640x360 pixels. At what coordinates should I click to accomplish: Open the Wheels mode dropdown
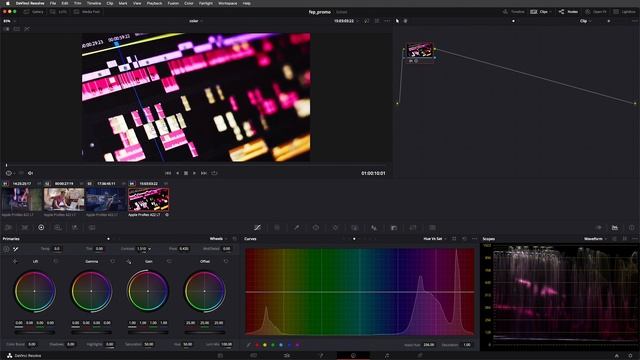tap(218, 239)
